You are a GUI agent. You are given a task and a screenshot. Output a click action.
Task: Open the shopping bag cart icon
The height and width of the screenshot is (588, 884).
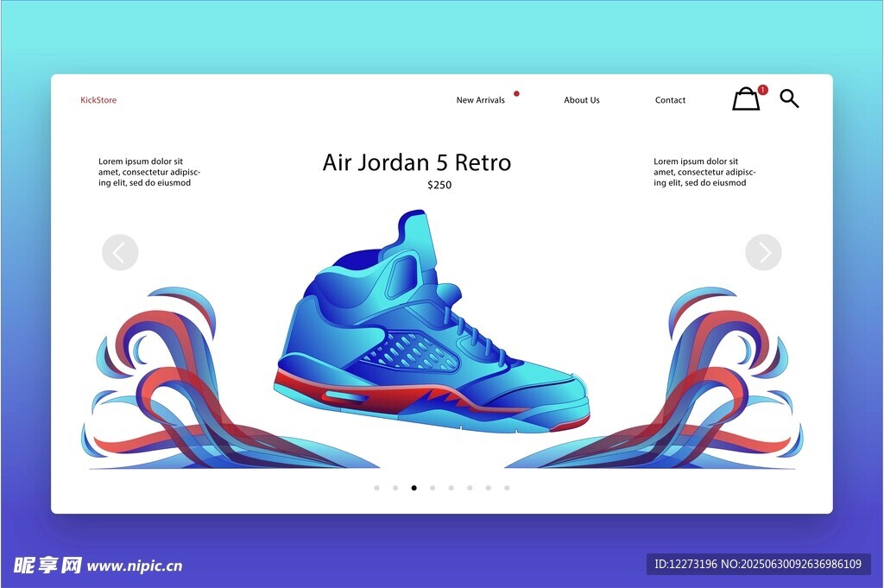(746, 99)
